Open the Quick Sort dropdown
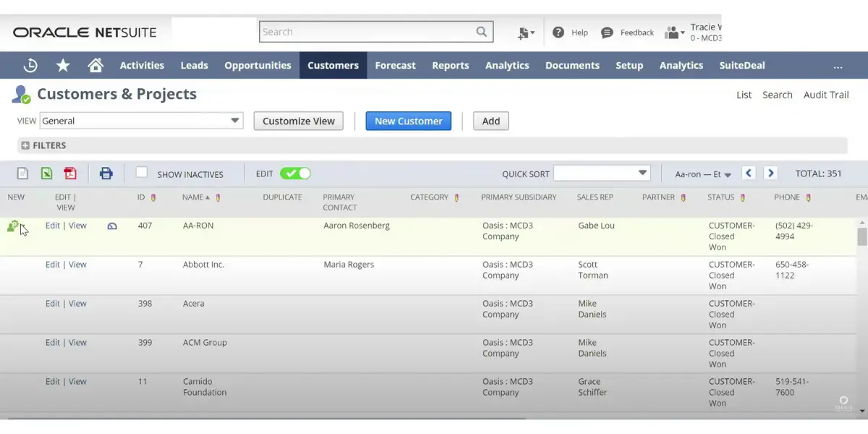 click(602, 173)
